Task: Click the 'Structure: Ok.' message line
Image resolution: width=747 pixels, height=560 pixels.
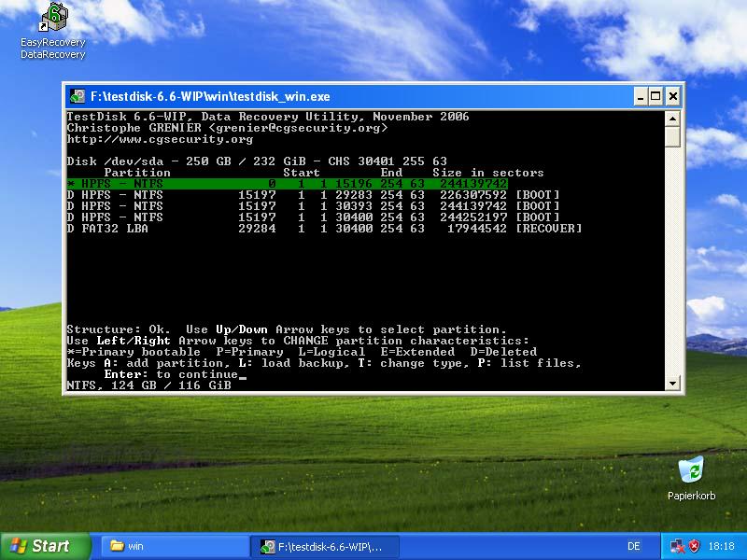Action: [x=287, y=329]
